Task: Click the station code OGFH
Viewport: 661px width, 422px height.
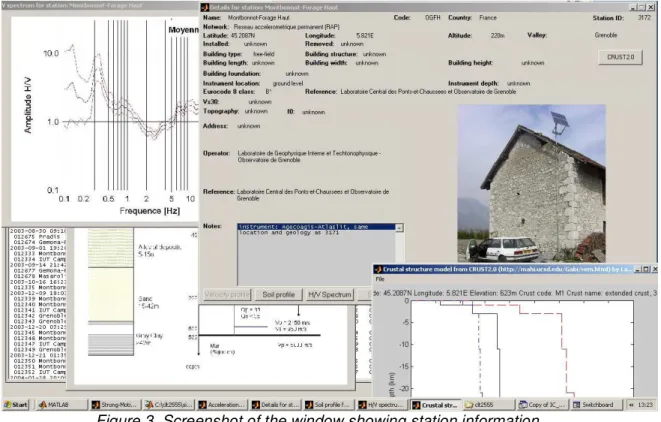Action: pos(433,18)
